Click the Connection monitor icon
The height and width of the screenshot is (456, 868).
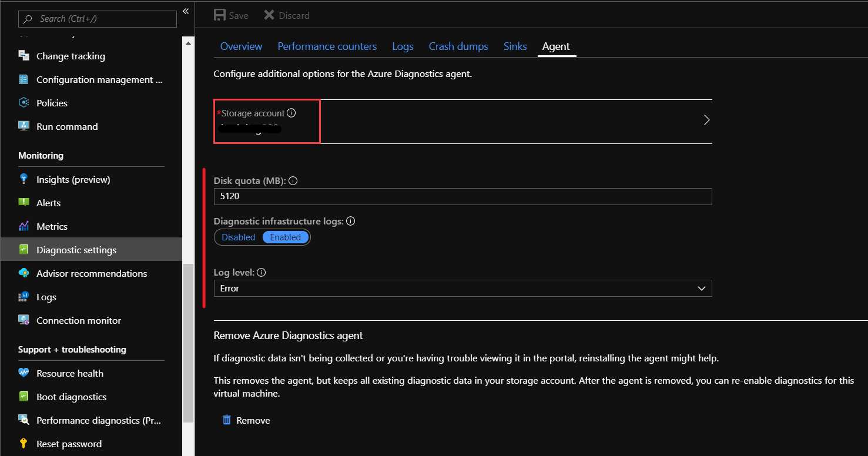[24, 320]
